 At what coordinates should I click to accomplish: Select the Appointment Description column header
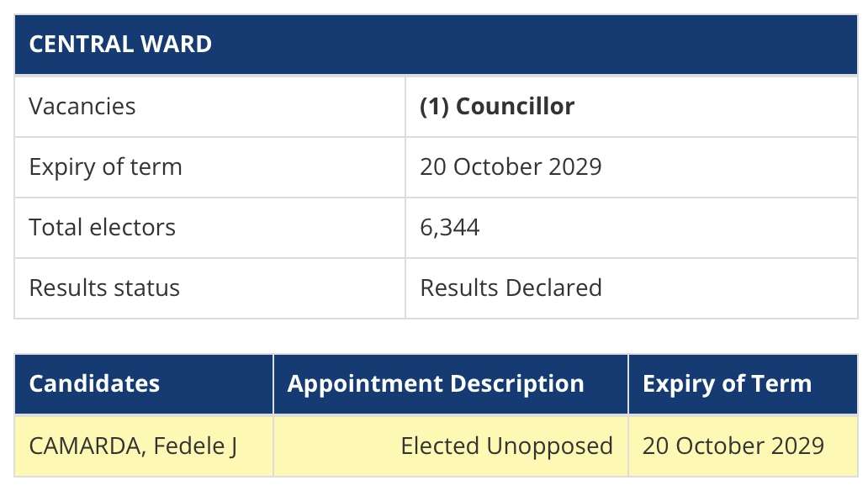pyautogui.click(x=436, y=384)
